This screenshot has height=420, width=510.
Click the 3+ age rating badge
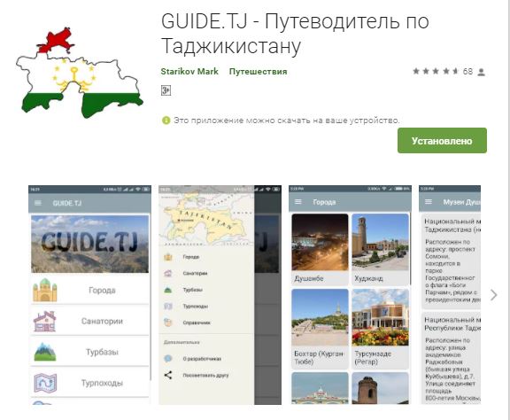click(x=166, y=90)
